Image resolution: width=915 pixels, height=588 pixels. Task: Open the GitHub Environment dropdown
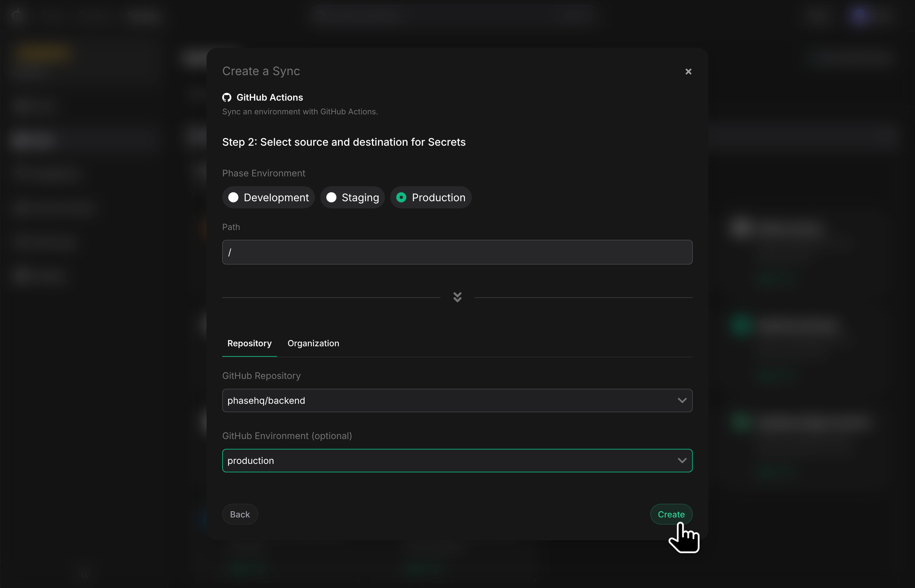(457, 461)
